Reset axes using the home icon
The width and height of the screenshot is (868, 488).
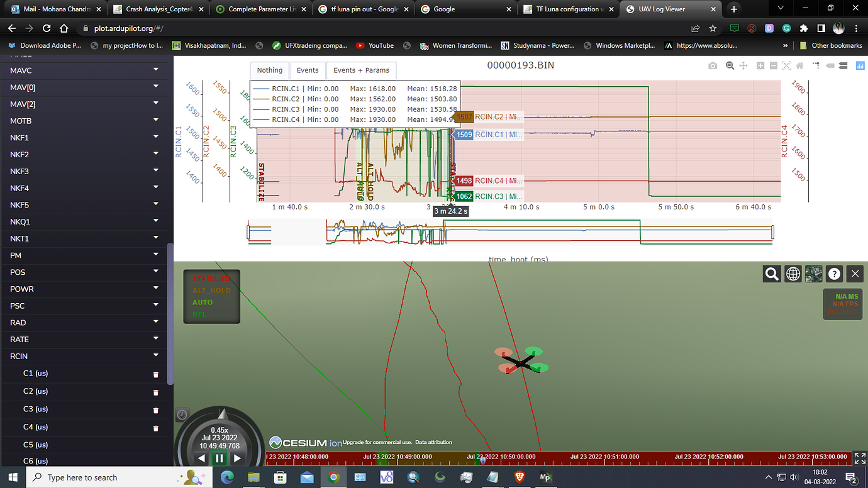point(799,65)
